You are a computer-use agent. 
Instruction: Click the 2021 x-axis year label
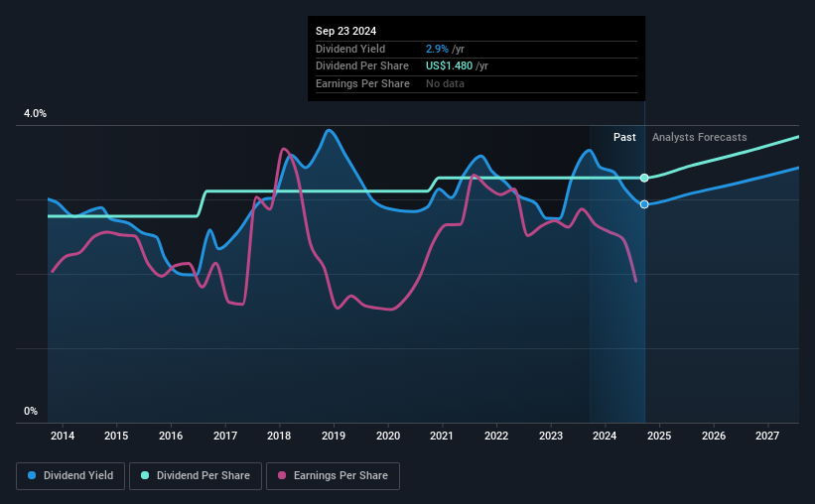(x=442, y=436)
